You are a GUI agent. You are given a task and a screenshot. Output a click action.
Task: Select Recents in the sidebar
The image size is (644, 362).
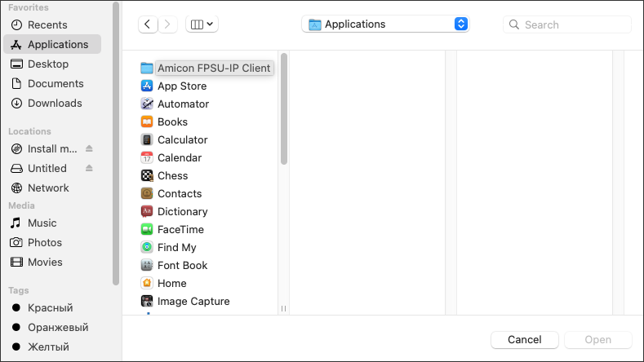pos(52,25)
